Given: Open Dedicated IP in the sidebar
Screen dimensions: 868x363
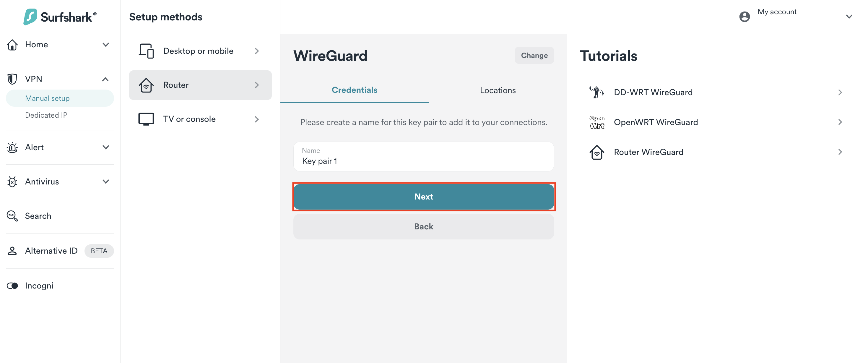Looking at the screenshot, I should [x=46, y=115].
